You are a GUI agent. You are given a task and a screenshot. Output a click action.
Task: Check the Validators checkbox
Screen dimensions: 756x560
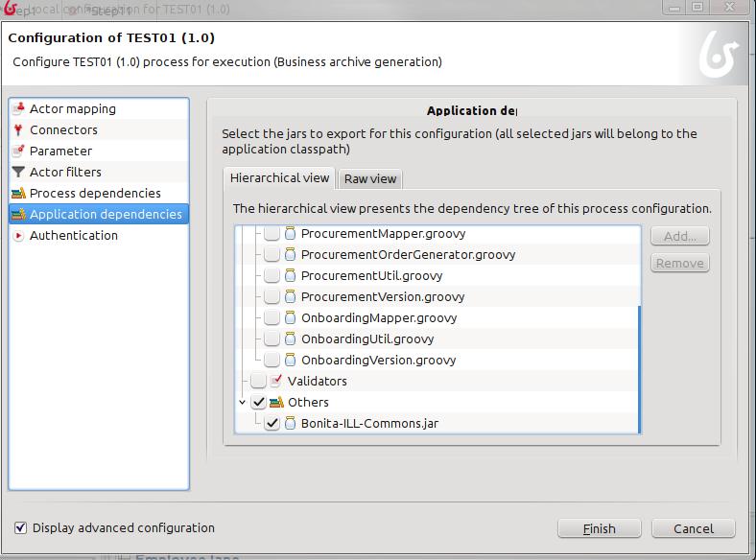pyautogui.click(x=258, y=381)
